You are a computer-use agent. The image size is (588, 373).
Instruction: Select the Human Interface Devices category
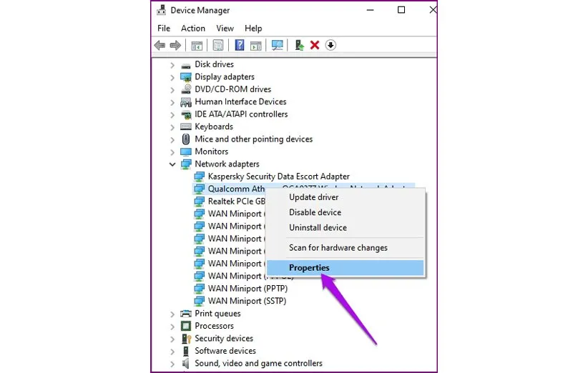click(x=240, y=101)
